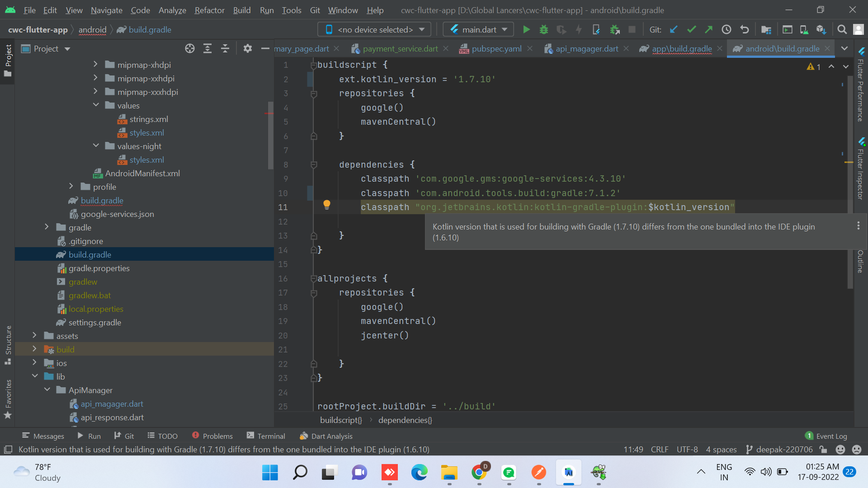
Task: Open Project panel settings gear
Action: tap(248, 48)
